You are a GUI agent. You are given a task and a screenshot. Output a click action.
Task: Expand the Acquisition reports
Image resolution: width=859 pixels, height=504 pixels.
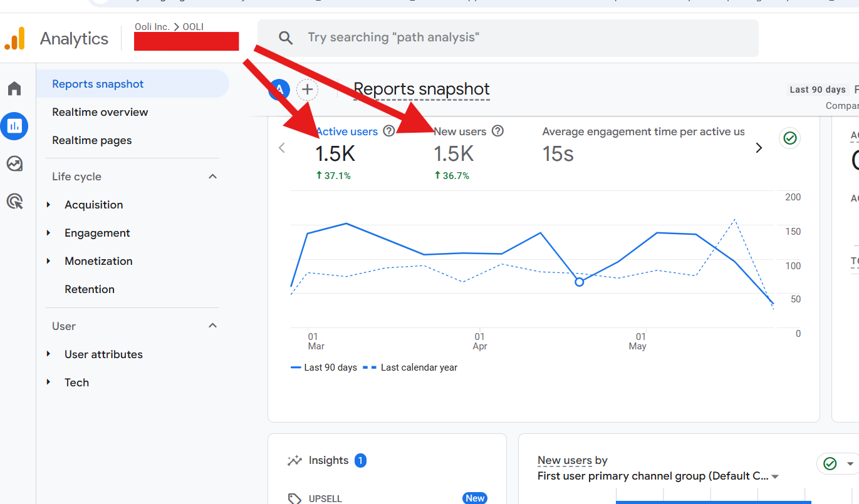coord(48,205)
